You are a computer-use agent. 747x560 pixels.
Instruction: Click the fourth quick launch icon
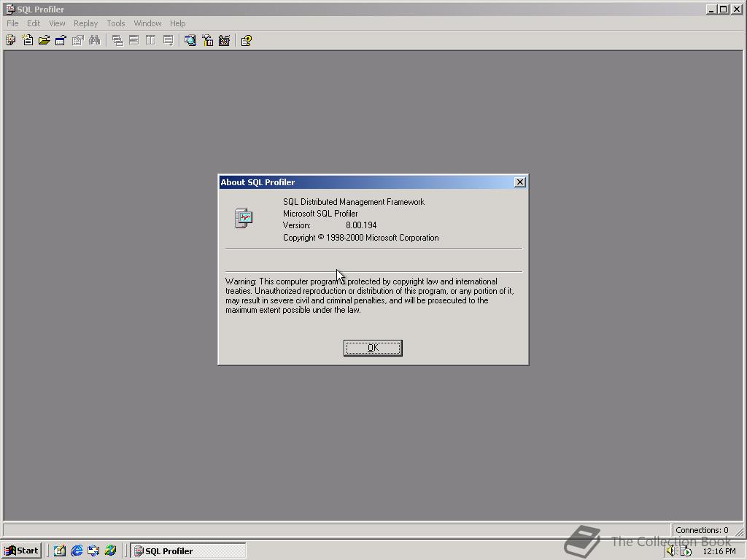[x=111, y=551]
